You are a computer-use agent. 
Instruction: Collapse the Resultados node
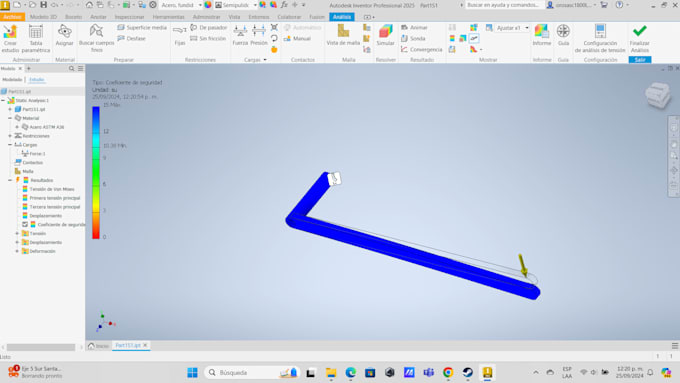coord(10,180)
